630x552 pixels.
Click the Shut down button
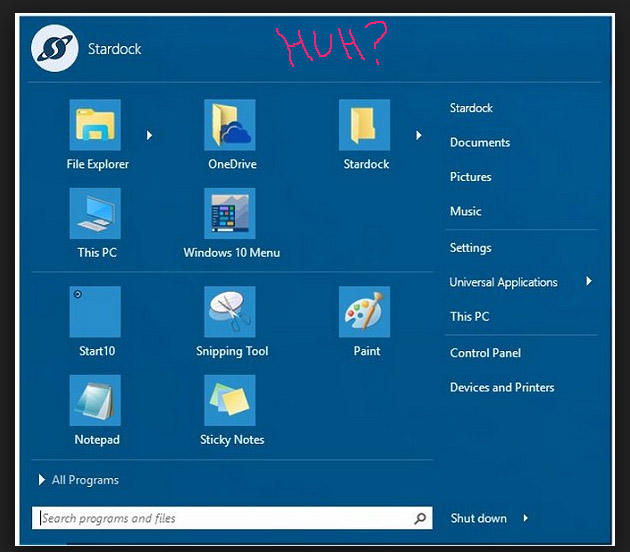point(479,518)
